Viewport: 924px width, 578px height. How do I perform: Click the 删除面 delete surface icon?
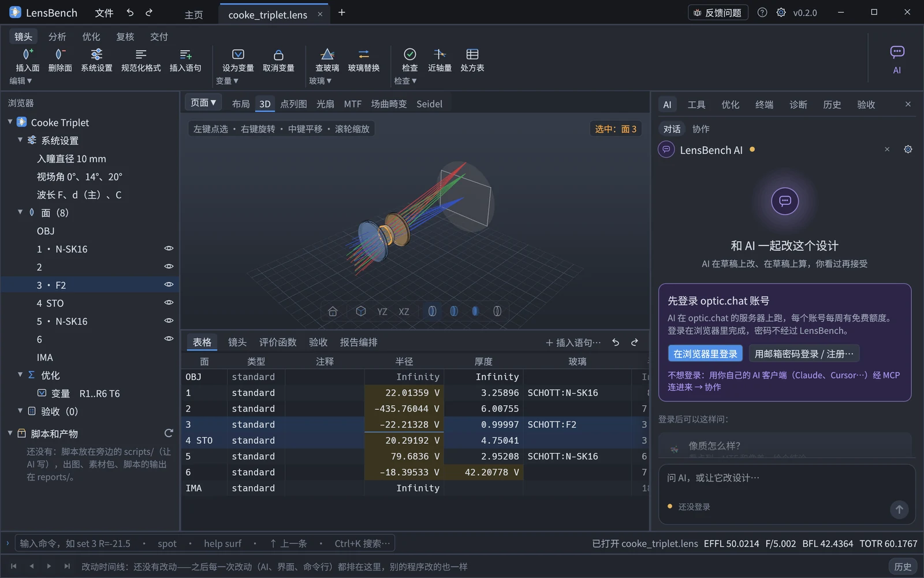pyautogui.click(x=59, y=54)
